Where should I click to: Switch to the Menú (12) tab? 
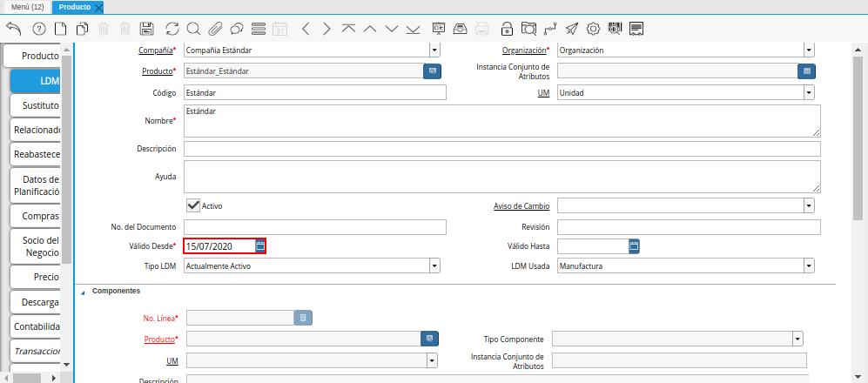point(26,7)
